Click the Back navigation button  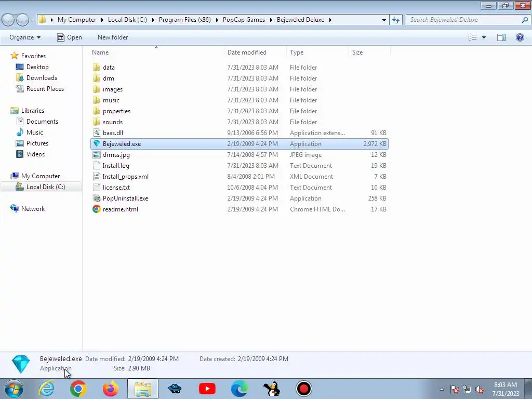pyautogui.click(x=8, y=20)
